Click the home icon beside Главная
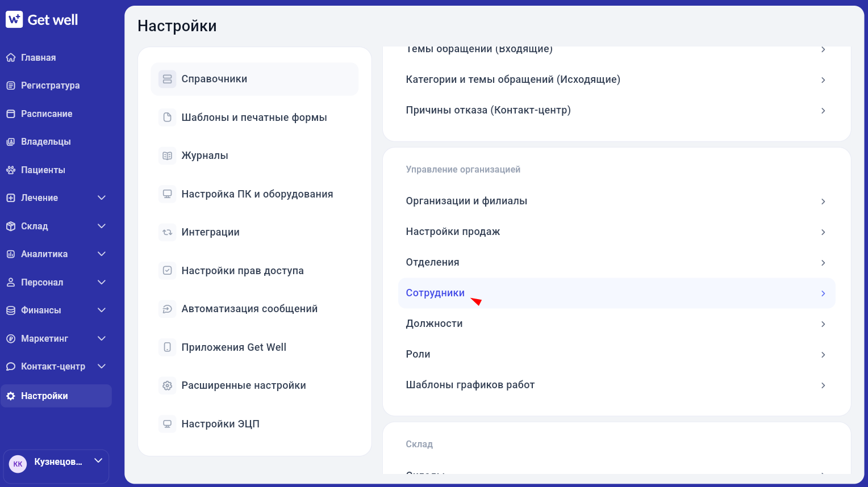 (11, 57)
